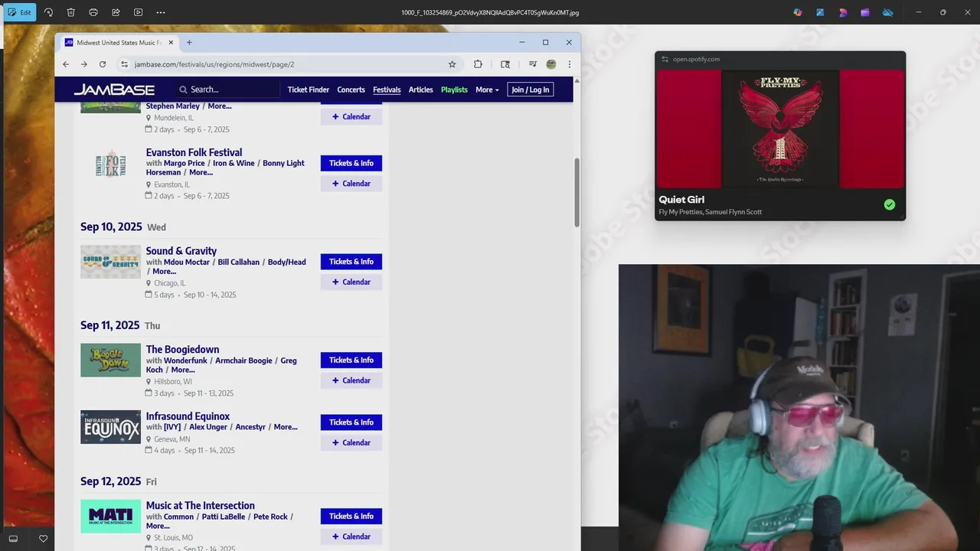This screenshot has height=551, width=980.
Task: Click Tickets & Info for Evanston Folk Festival
Action: coord(351,163)
